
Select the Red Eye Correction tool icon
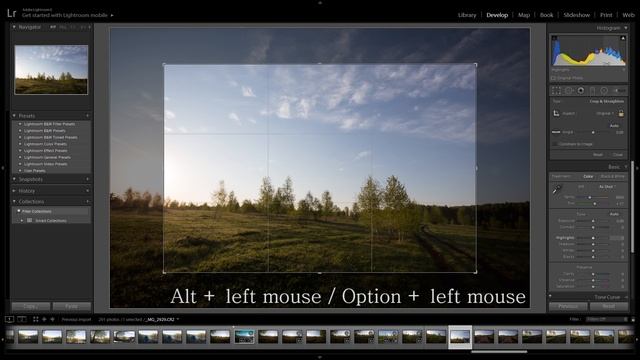[580, 90]
